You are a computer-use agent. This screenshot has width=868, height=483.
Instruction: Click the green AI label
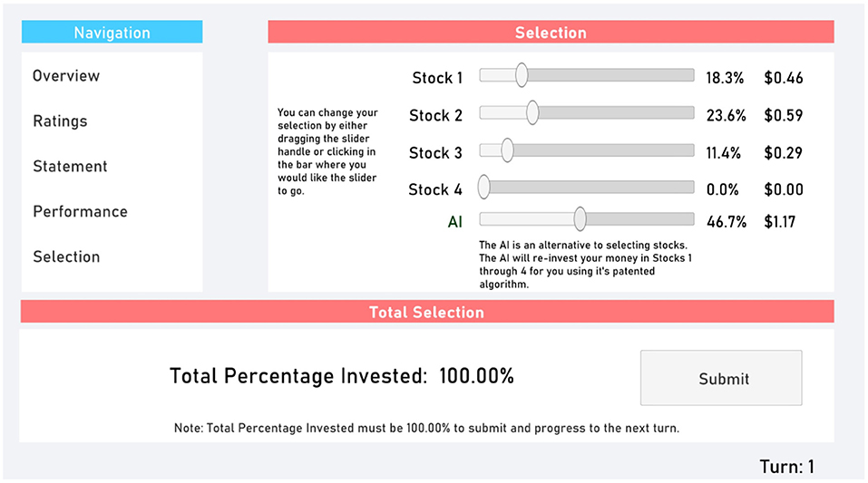pyautogui.click(x=455, y=222)
